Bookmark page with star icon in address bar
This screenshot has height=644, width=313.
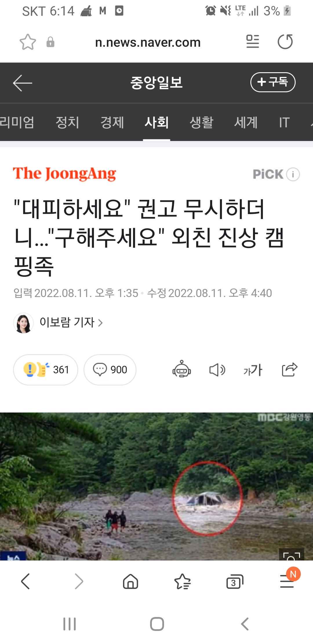28,42
